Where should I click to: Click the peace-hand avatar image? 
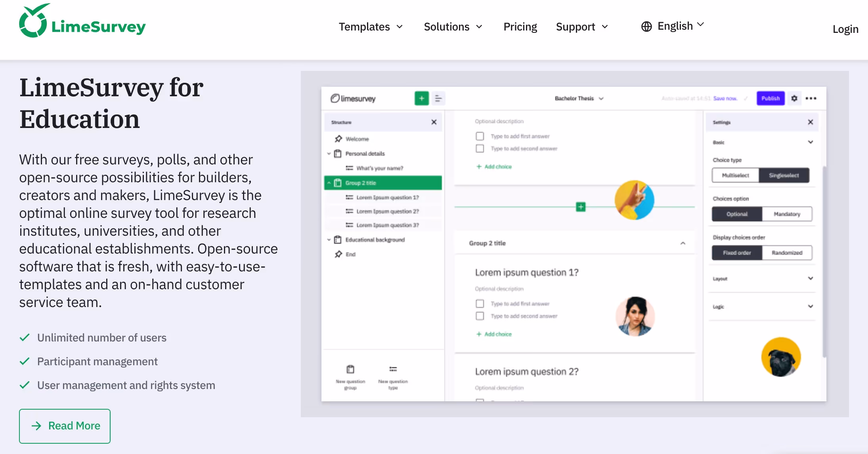(634, 200)
